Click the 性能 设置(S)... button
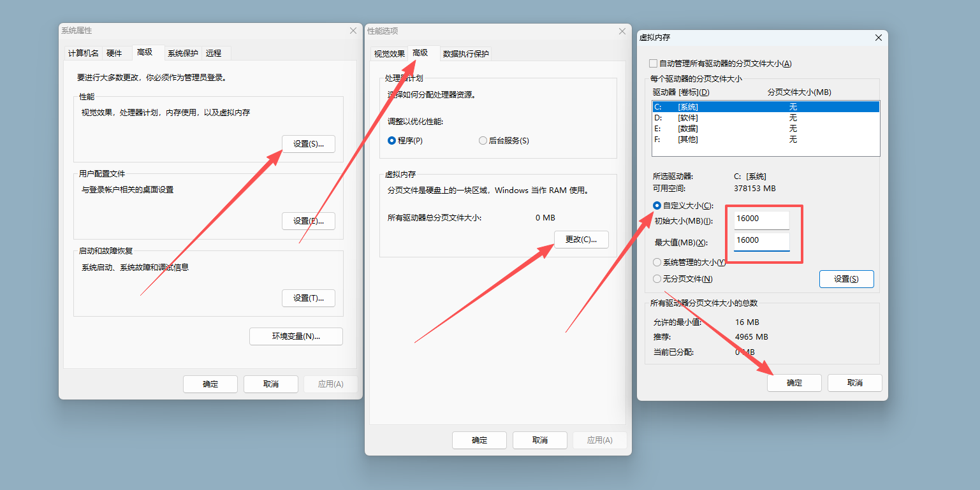 point(308,144)
